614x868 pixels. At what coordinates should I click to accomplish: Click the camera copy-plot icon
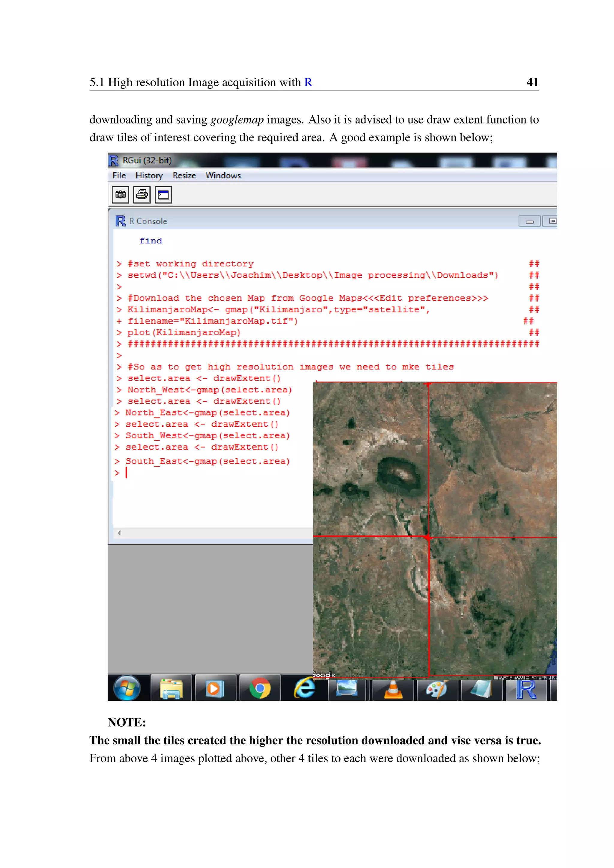pos(120,195)
